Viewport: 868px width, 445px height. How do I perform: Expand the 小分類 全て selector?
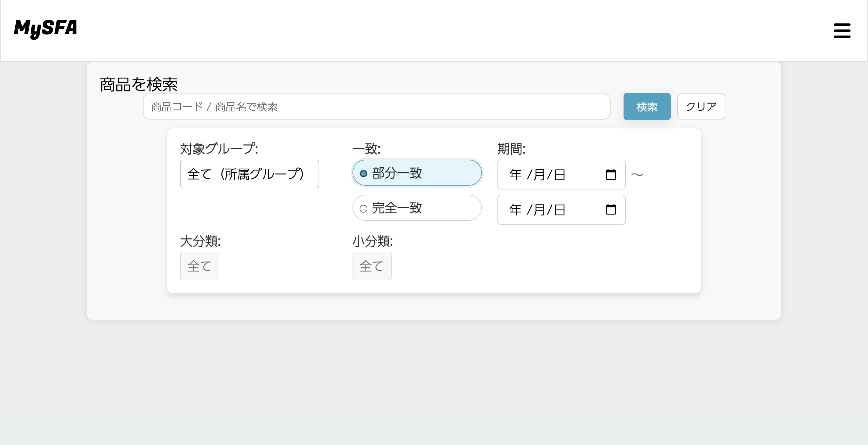[x=372, y=266]
